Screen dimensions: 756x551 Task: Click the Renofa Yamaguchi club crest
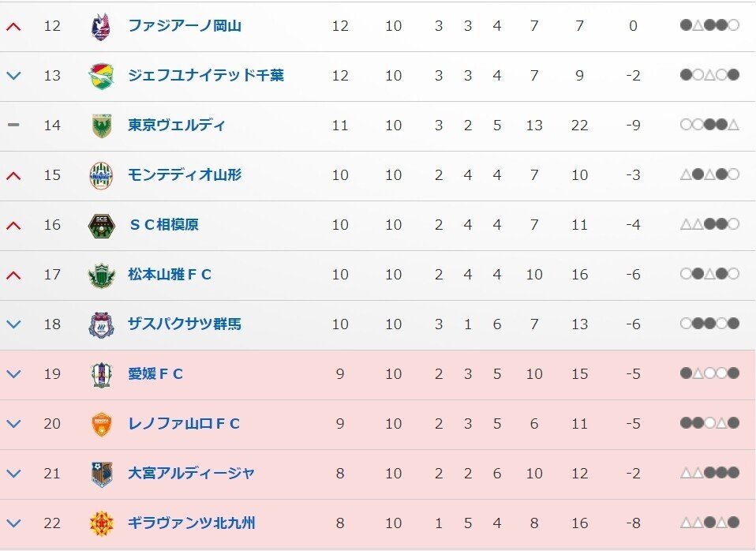point(101,424)
